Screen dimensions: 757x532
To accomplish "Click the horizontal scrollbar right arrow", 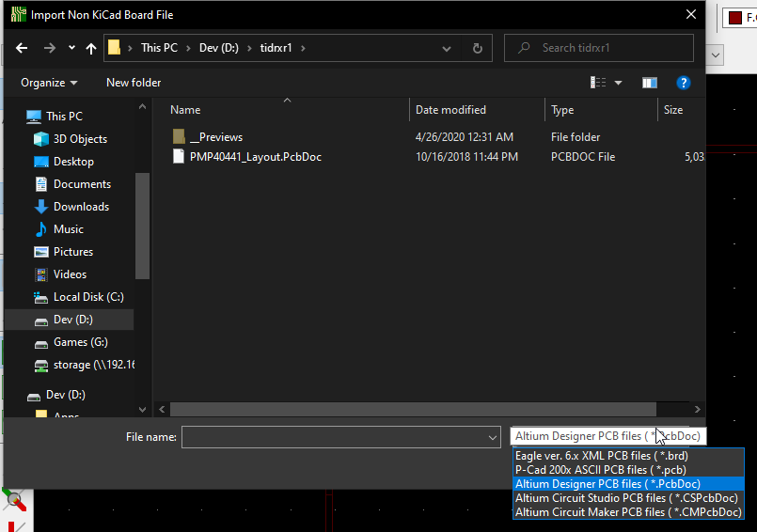I will 697,410.
